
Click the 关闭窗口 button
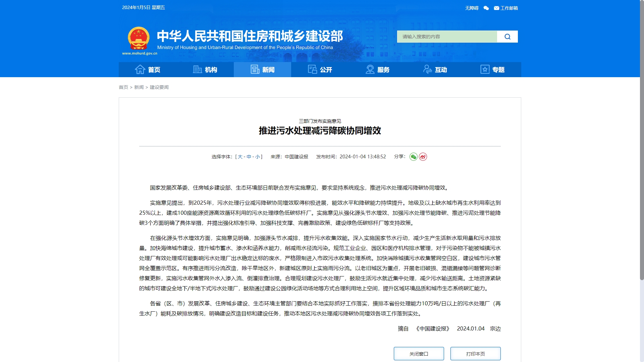419,354
